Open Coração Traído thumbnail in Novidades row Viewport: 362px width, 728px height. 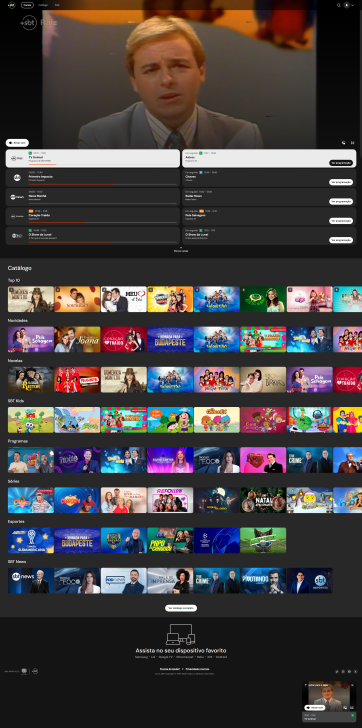click(124, 339)
